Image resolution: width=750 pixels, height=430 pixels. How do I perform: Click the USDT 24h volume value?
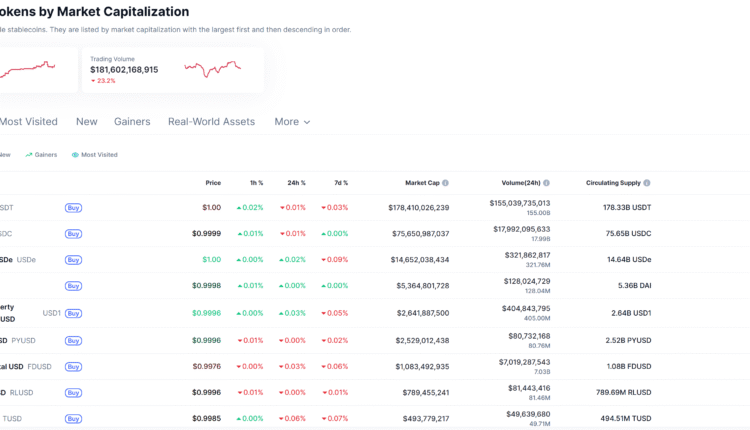(519, 203)
